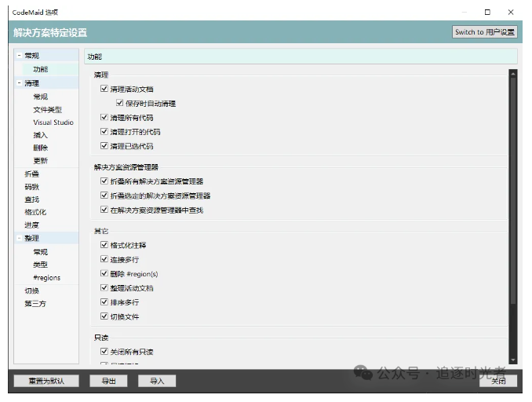
Task: Click the 导出 button
Action: [x=108, y=381]
